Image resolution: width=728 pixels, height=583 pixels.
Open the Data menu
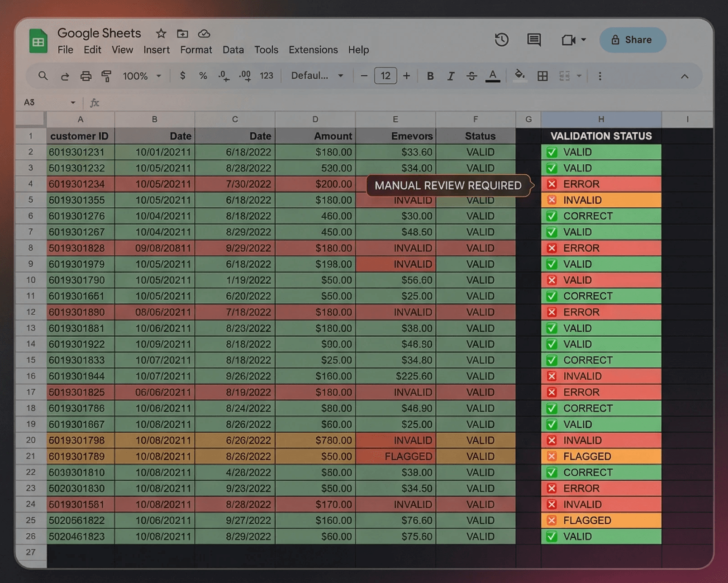point(233,50)
